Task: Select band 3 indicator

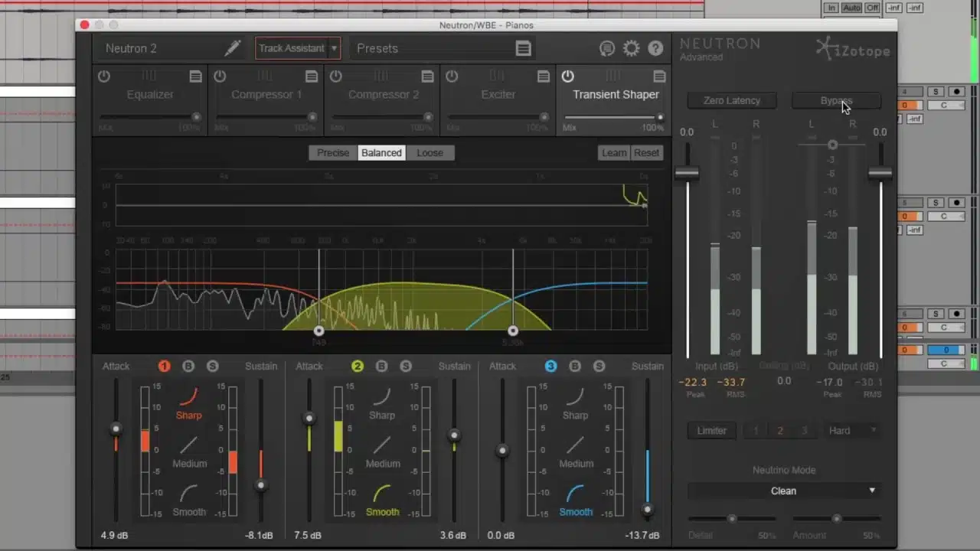Action: click(x=550, y=367)
